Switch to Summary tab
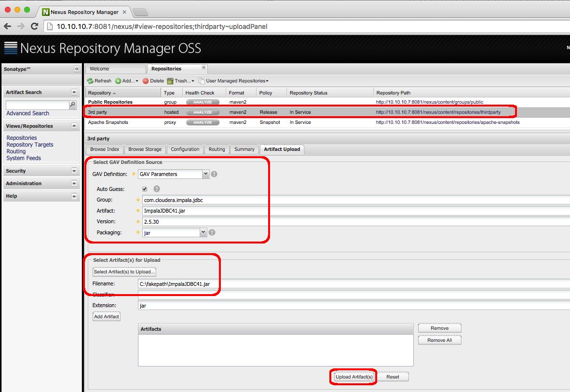570x392 pixels. pos(244,149)
